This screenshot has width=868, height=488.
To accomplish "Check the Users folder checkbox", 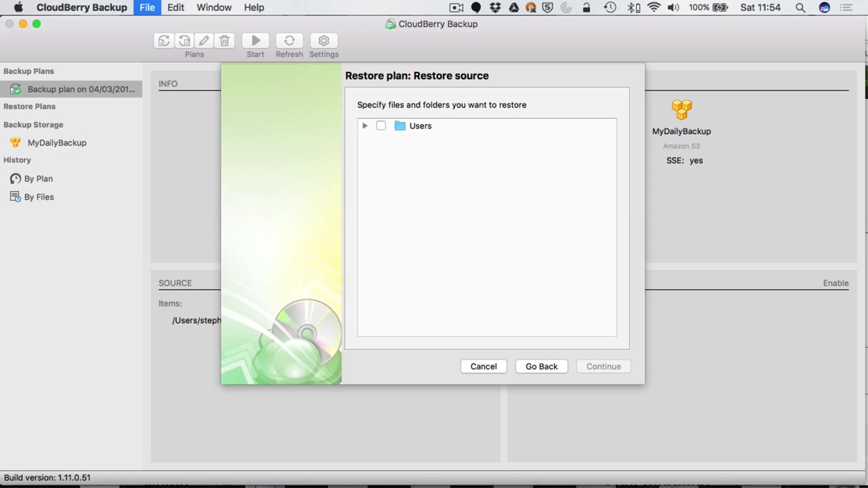I will click(381, 125).
